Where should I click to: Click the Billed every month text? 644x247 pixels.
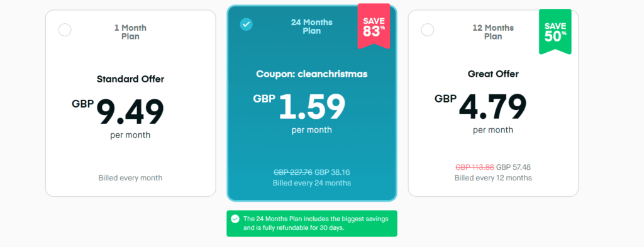tap(130, 178)
